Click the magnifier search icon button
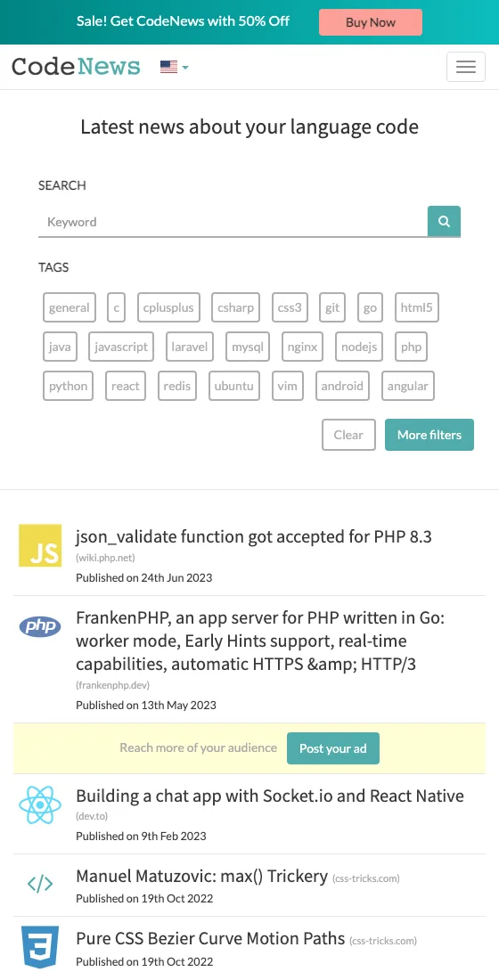Image resolution: width=499 pixels, height=980 pixels. coord(444,221)
